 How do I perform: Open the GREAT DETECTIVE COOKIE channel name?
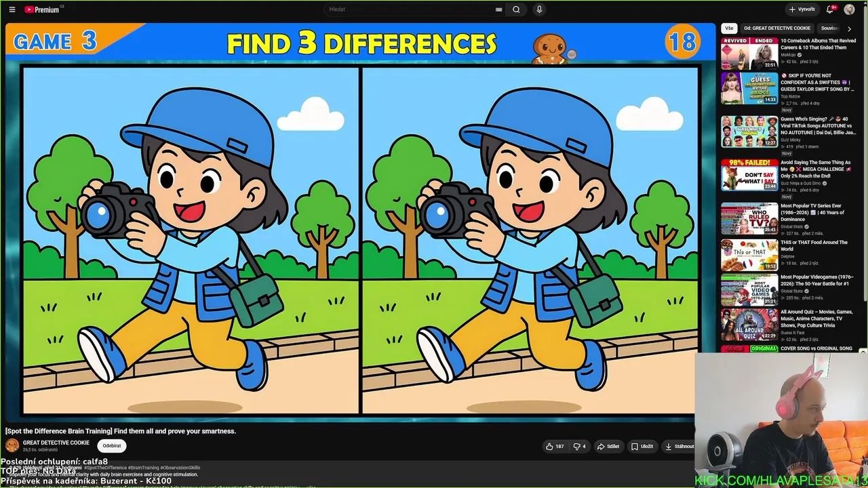[x=56, y=443]
